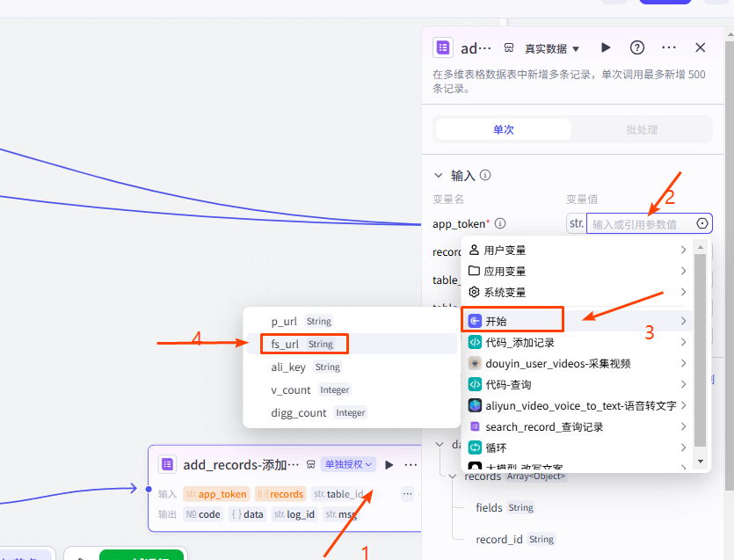
Task: Click the variable menu scrollbar down arrow
Action: click(x=701, y=462)
